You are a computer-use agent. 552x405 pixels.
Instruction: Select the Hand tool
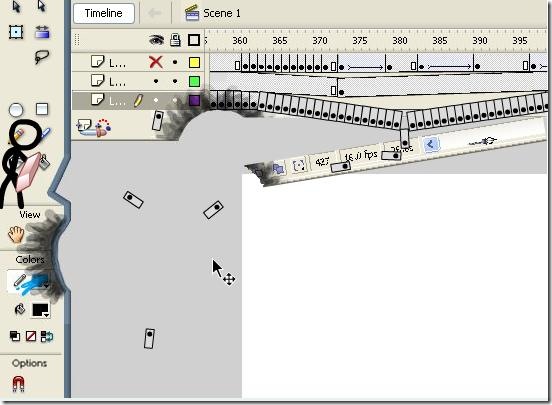tap(16, 235)
